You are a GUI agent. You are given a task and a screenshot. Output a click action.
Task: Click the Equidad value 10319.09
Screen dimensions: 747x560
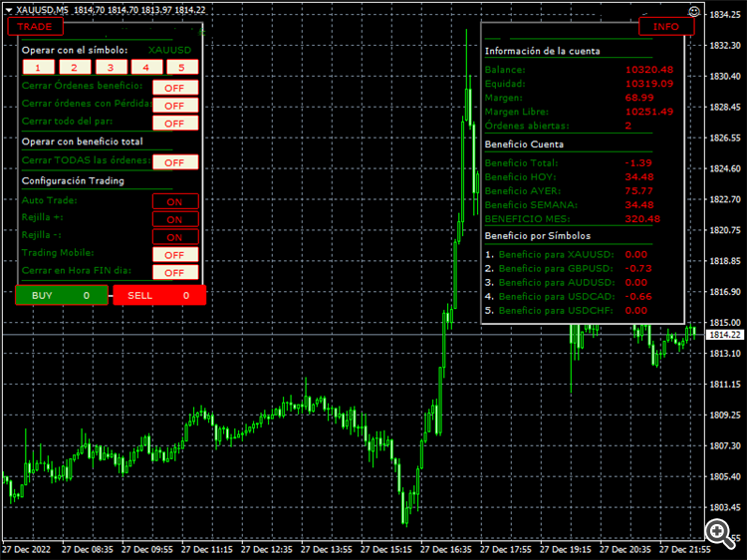click(x=648, y=84)
